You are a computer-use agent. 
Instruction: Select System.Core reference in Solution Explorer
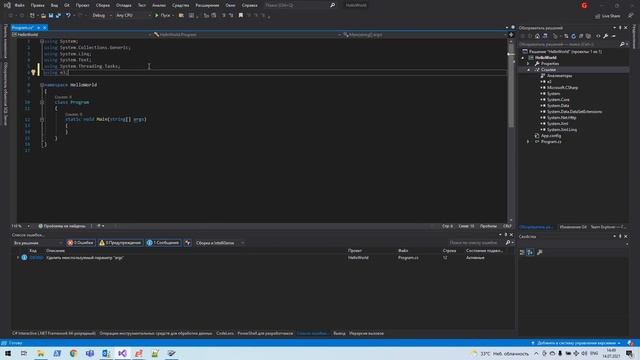(x=558, y=100)
